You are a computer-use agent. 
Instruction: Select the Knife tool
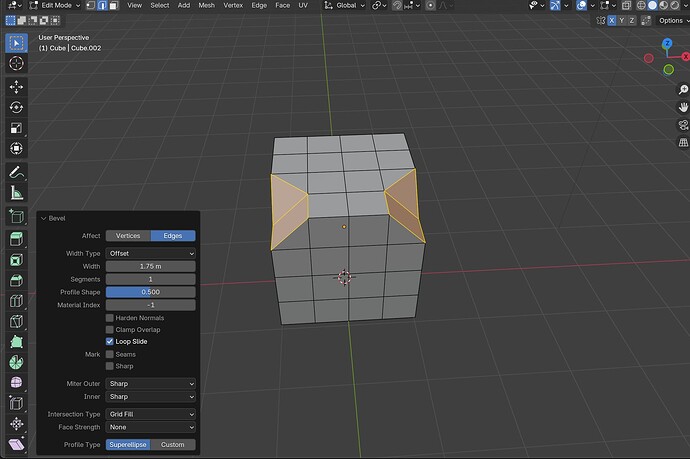(x=16, y=321)
